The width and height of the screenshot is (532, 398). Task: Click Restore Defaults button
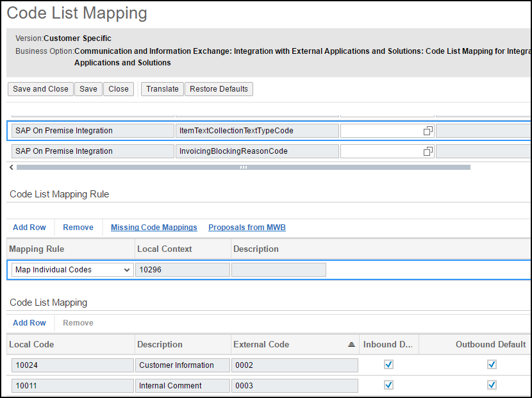219,89
